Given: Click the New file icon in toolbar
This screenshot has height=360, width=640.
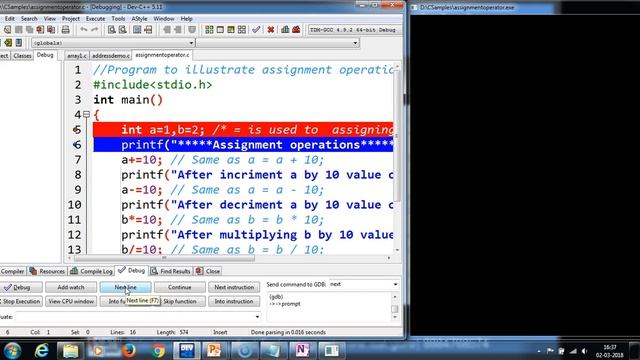Looking at the screenshot, I should pyautogui.click(x=7, y=30).
